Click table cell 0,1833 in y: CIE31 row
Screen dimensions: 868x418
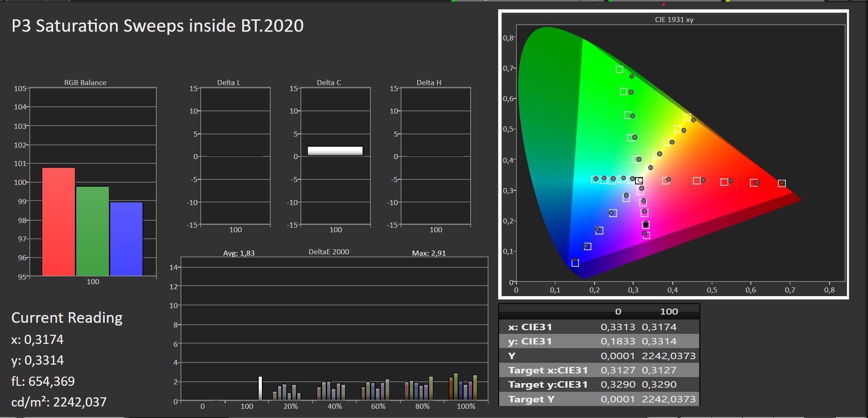point(618,341)
